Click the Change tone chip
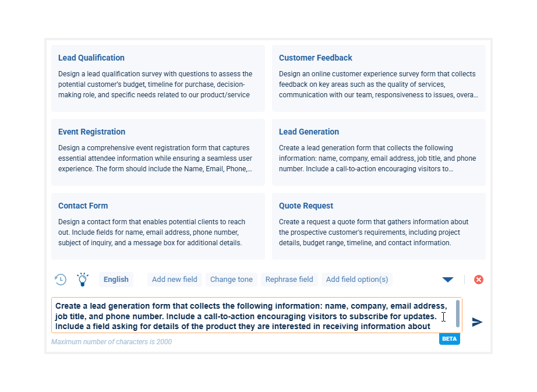This screenshot has height=392, width=537. click(x=231, y=280)
